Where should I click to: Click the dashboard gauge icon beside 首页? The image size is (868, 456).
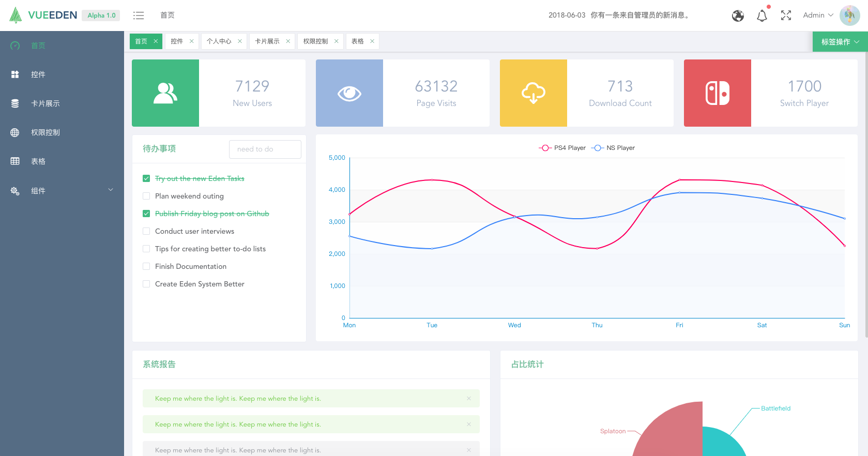pos(15,45)
